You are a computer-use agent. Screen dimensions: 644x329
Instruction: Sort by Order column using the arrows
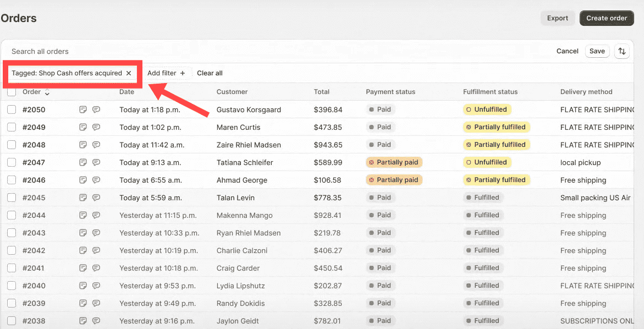tap(47, 92)
